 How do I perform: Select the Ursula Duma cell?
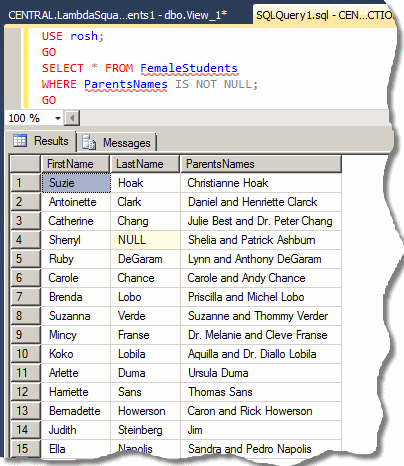(261, 373)
